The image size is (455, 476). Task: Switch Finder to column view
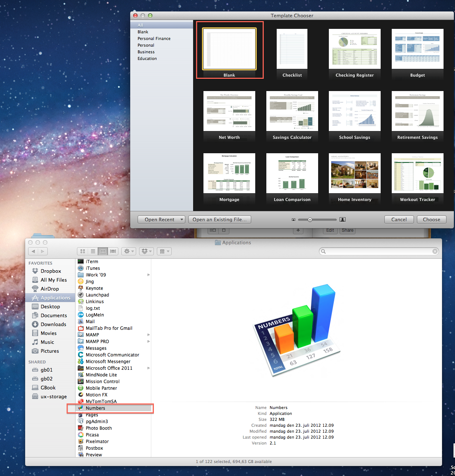pos(103,251)
